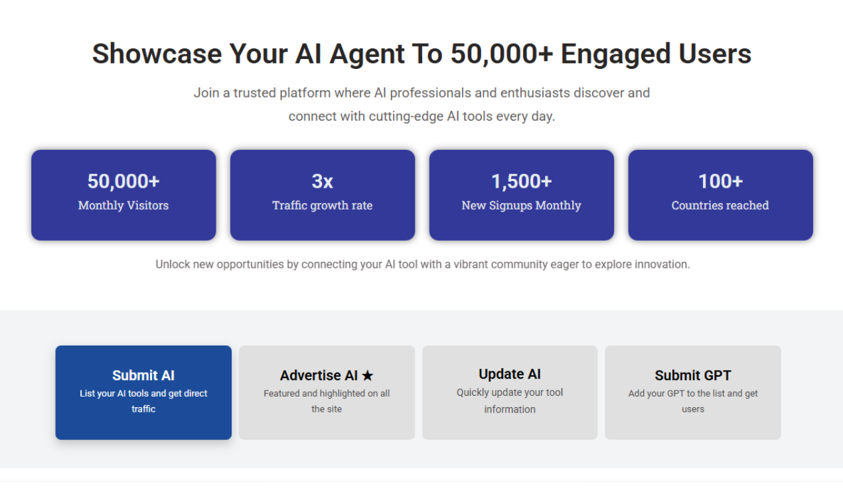Select the 3x Traffic growth rate card

click(323, 194)
